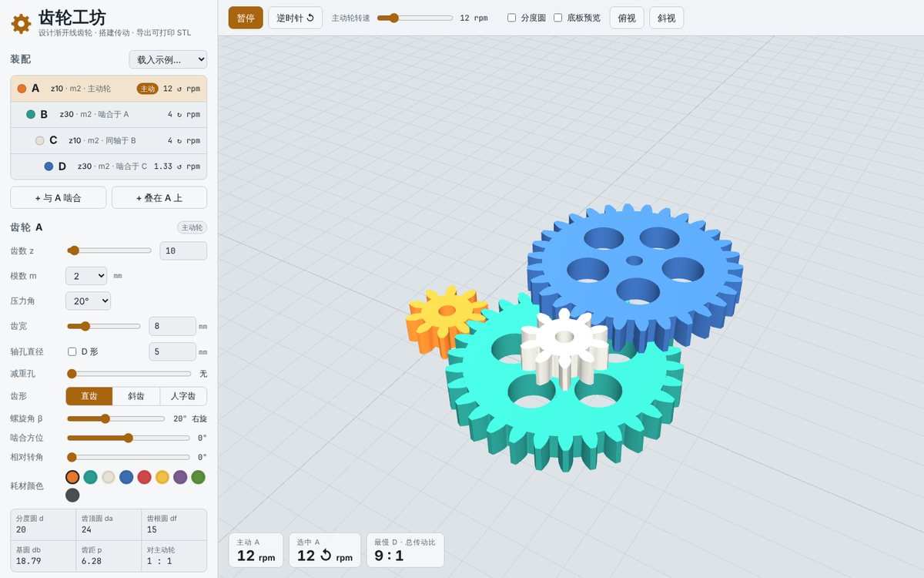Select gear A row in assembly list
924x578 pixels.
[x=109, y=89]
